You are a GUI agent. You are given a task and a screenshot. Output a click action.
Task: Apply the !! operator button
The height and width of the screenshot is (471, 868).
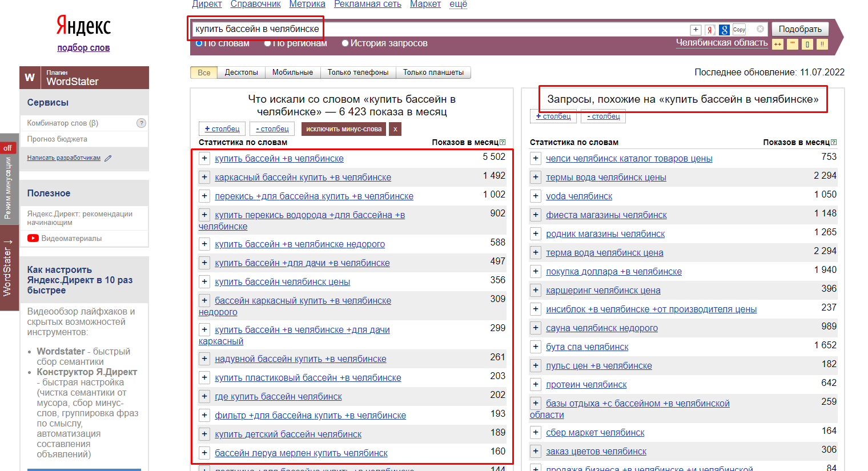click(822, 44)
